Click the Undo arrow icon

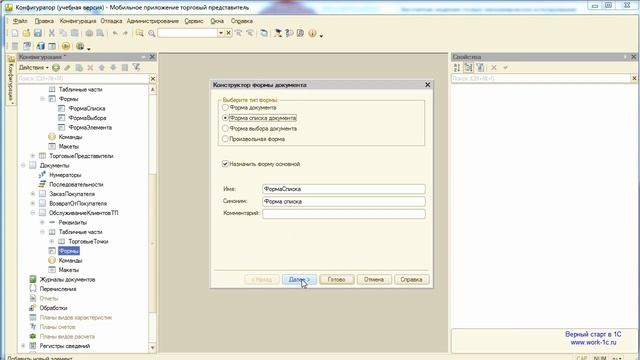point(115,33)
